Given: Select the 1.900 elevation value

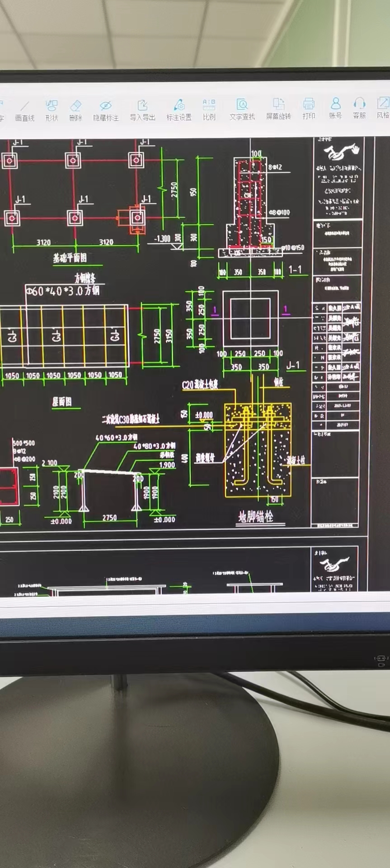Looking at the screenshot, I should 167,465.
